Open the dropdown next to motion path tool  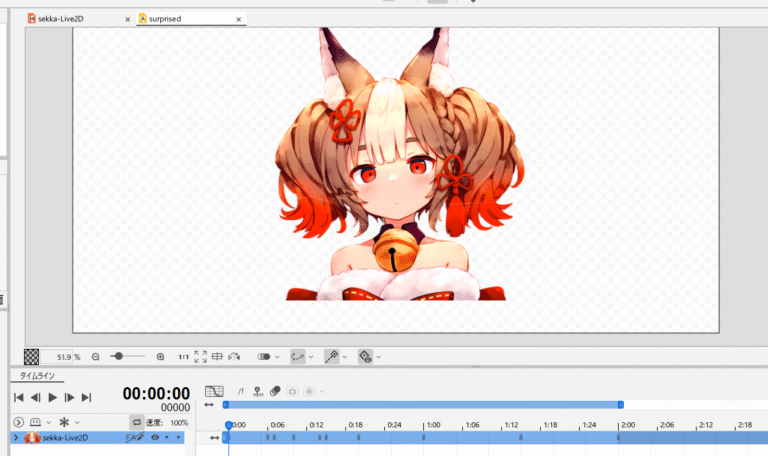tap(311, 357)
